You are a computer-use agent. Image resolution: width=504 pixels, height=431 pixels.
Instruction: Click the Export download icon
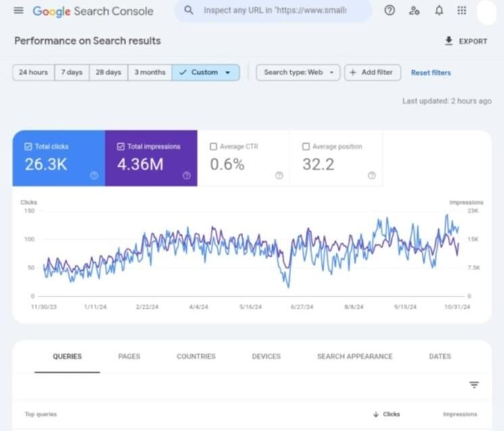449,41
